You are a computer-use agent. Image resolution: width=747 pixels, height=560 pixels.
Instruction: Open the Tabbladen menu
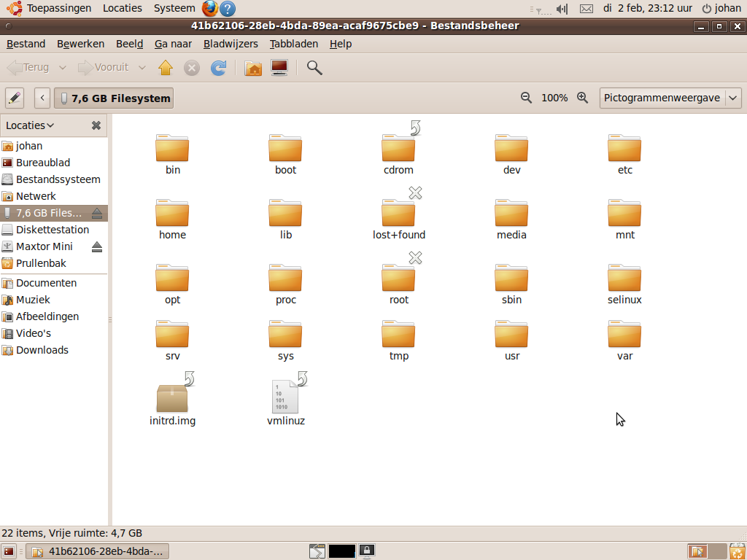293,44
